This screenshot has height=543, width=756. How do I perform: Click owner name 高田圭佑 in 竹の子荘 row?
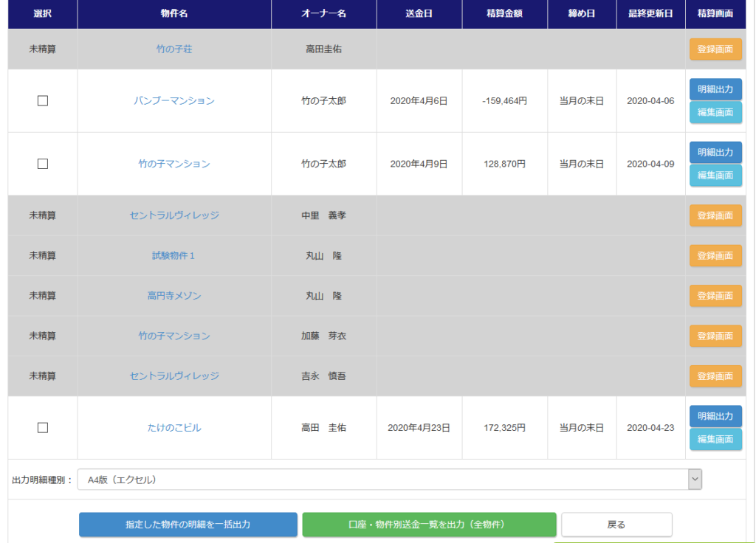[324, 49]
